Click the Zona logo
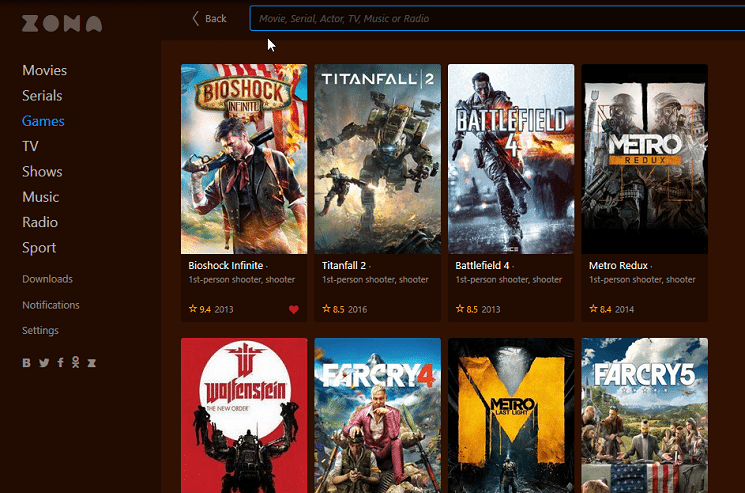 coord(62,23)
